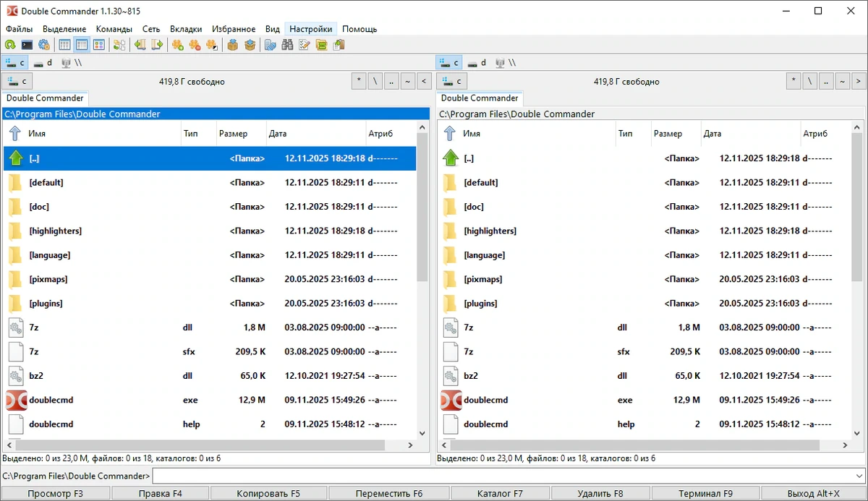This screenshot has width=868, height=501.
Task: Click the left panel directory hotlist * button
Action: click(359, 81)
